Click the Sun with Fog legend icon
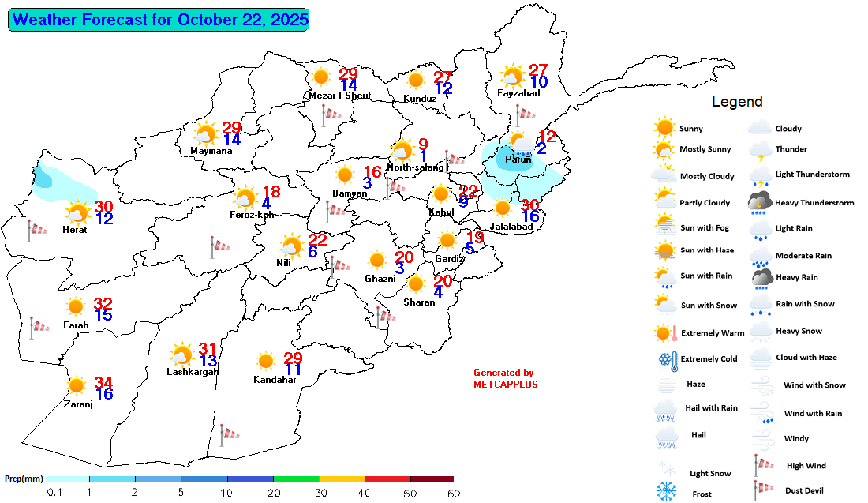The height and width of the screenshot is (503, 868). tap(666, 227)
